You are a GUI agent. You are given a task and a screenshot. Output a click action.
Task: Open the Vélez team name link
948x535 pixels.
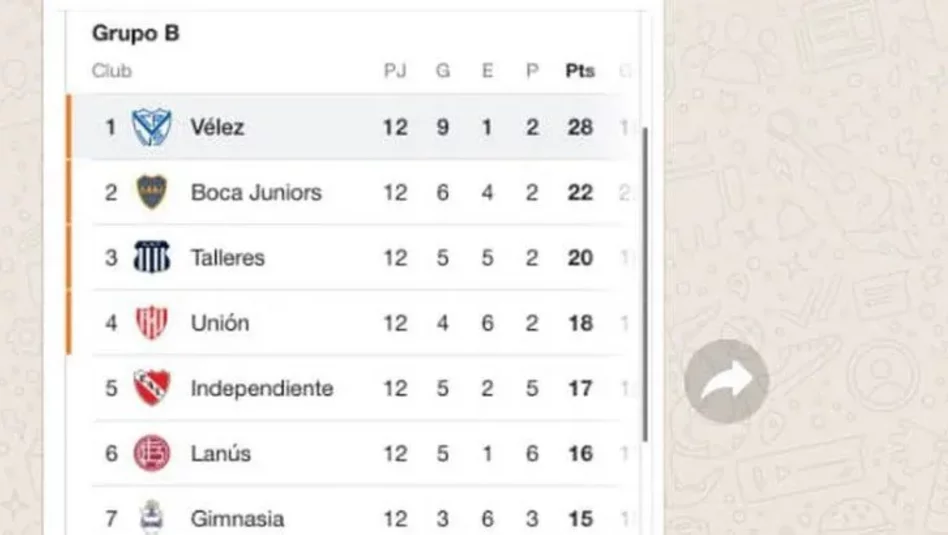tap(218, 128)
